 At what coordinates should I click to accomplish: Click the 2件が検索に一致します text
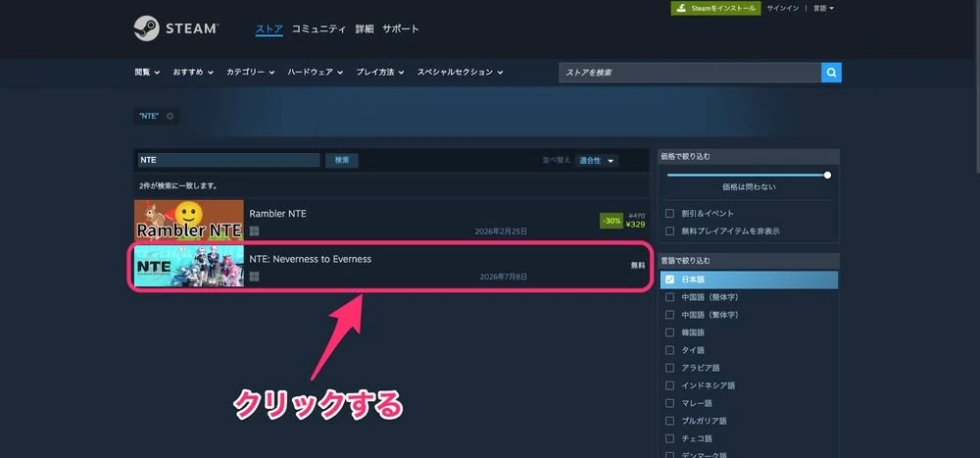click(x=178, y=185)
